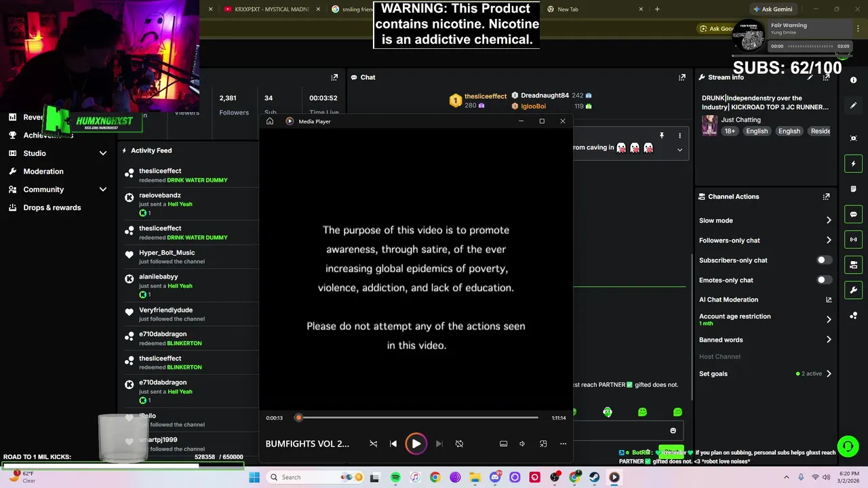
Task: Click Dreadnaught84 in chat leaderboard
Action: pos(545,96)
